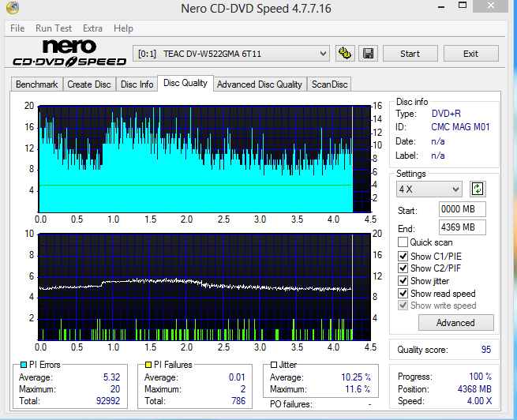Click the disc ID CMC MAG M01
This screenshot has height=420, width=517.
pos(460,127)
